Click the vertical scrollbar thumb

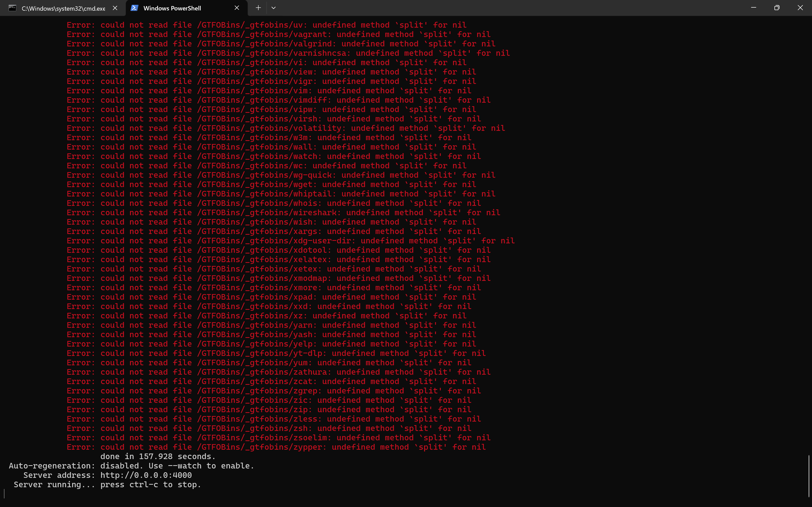[809, 476]
